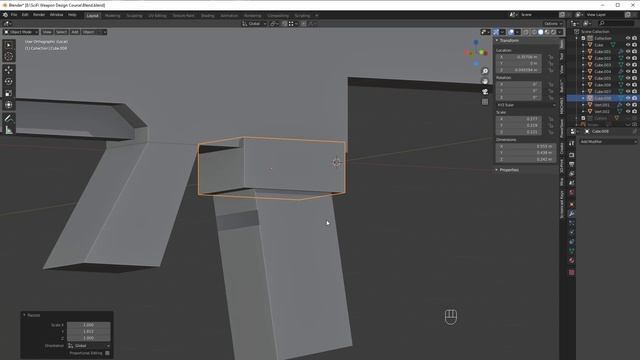Hide Cube.003 using its eye icon
The height and width of the screenshot is (360, 640).
coord(628,65)
